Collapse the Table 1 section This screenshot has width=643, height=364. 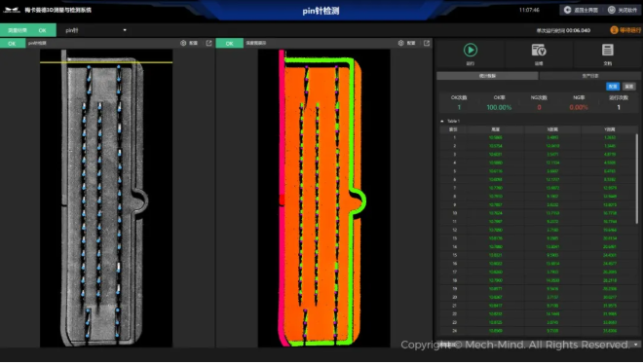pos(442,122)
